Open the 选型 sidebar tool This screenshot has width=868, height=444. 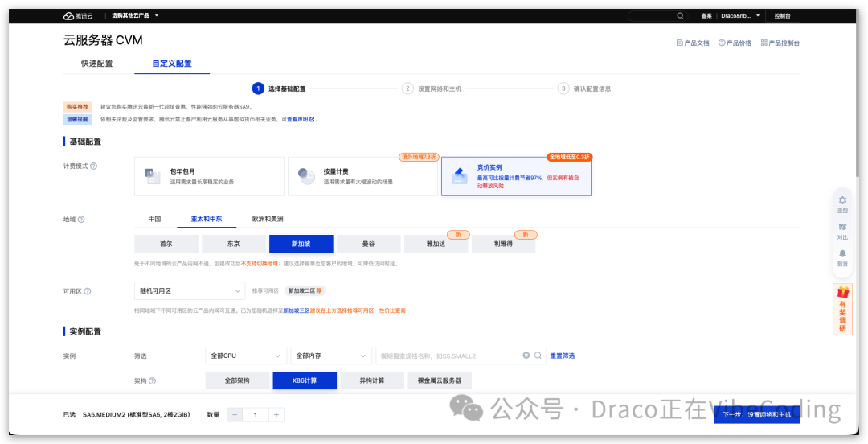(x=842, y=204)
